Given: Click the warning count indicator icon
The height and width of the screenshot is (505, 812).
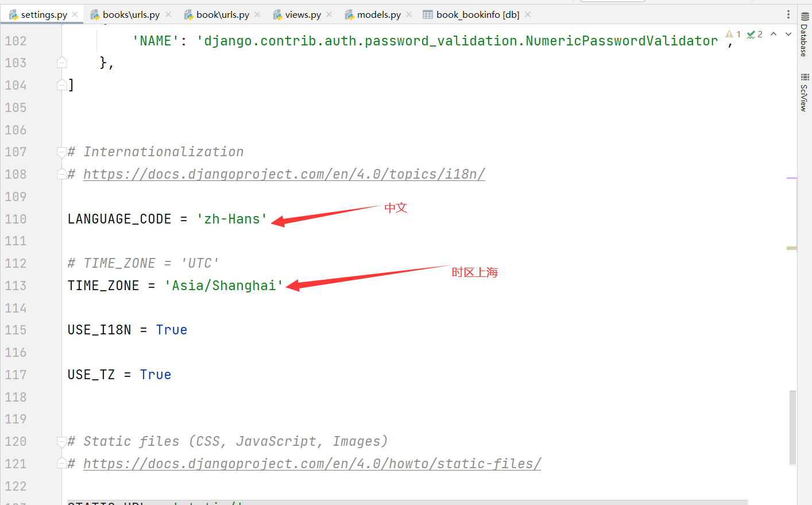Looking at the screenshot, I should pos(729,34).
